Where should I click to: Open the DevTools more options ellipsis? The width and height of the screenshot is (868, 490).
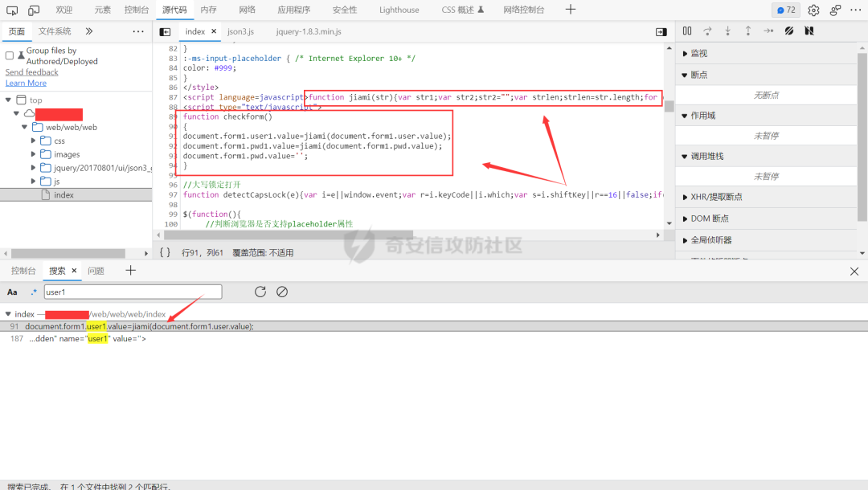pos(856,10)
